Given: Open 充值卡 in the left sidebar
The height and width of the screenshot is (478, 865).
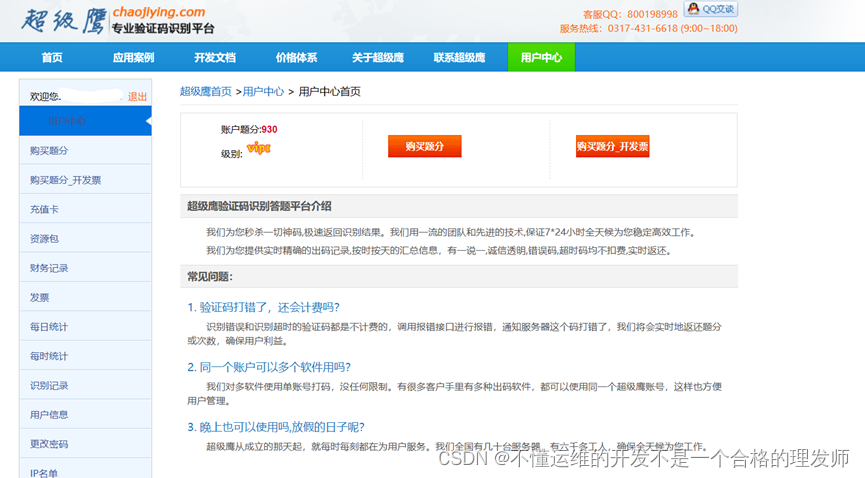Looking at the screenshot, I should [86, 209].
